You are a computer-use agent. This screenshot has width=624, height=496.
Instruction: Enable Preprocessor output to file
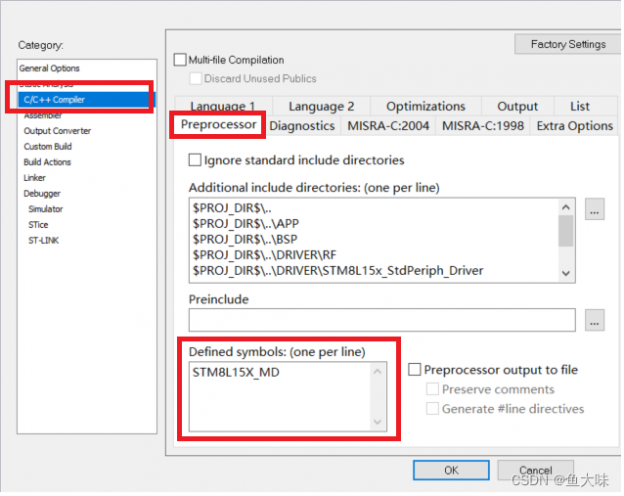[415, 370]
